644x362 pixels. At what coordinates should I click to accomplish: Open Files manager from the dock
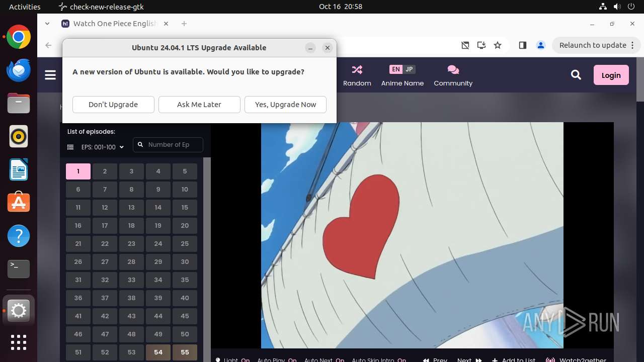click(19, 104)
